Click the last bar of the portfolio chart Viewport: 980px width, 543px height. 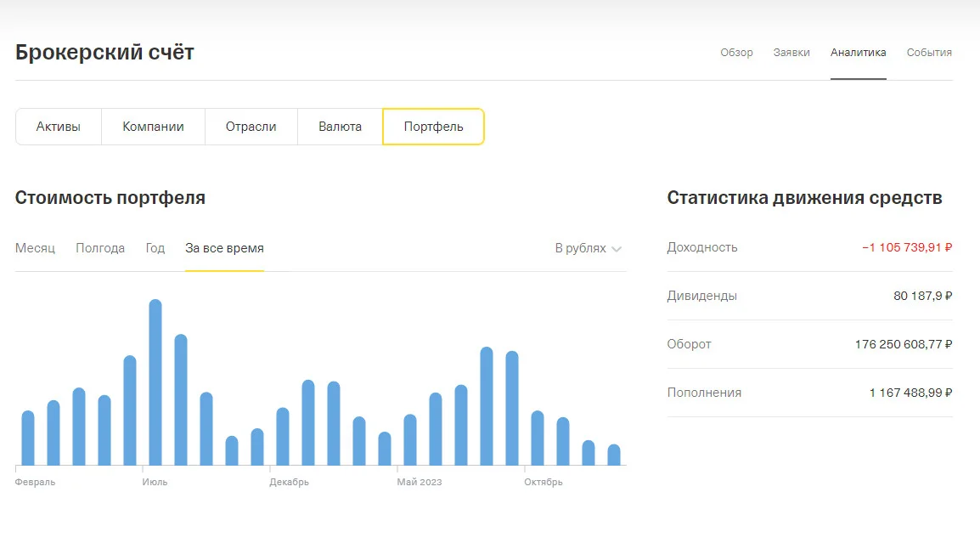pyautogui.click(x=614, y=455)
